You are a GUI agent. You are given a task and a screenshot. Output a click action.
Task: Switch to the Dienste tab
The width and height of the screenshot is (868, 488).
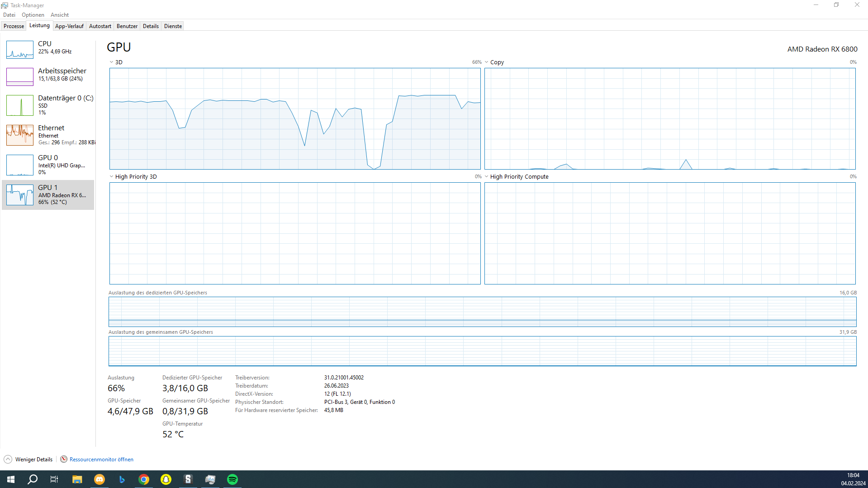click(173, 26)
